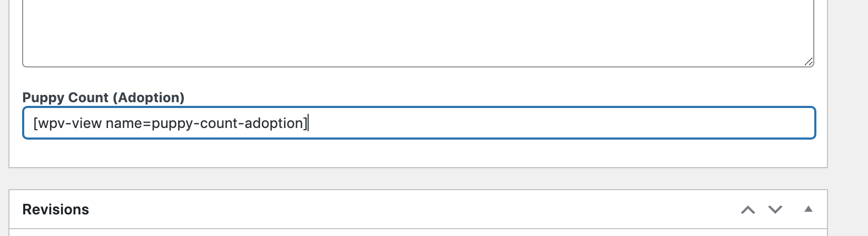This screenshot has width=868, height=236.
Task: Click the name= part of the shortcode
Action: pos(128,123)
